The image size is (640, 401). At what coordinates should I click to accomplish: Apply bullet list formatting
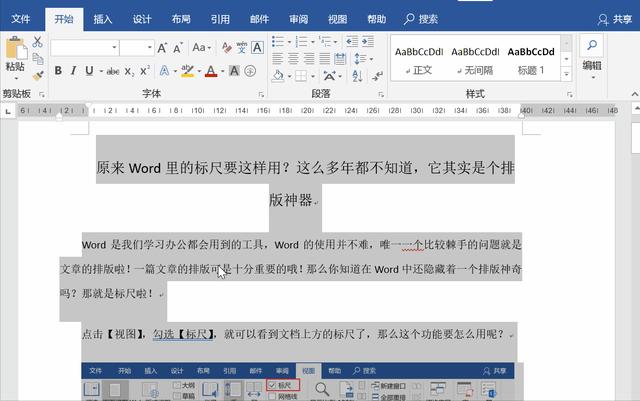pos(278,41)
